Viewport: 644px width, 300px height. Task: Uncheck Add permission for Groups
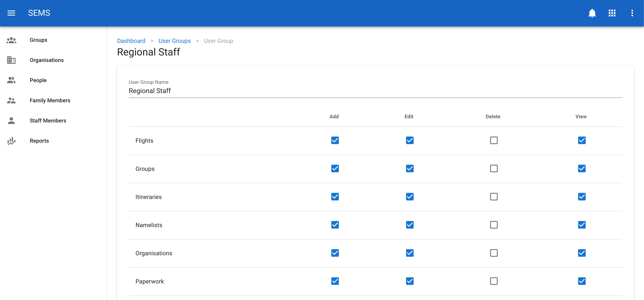coord(335,168)
